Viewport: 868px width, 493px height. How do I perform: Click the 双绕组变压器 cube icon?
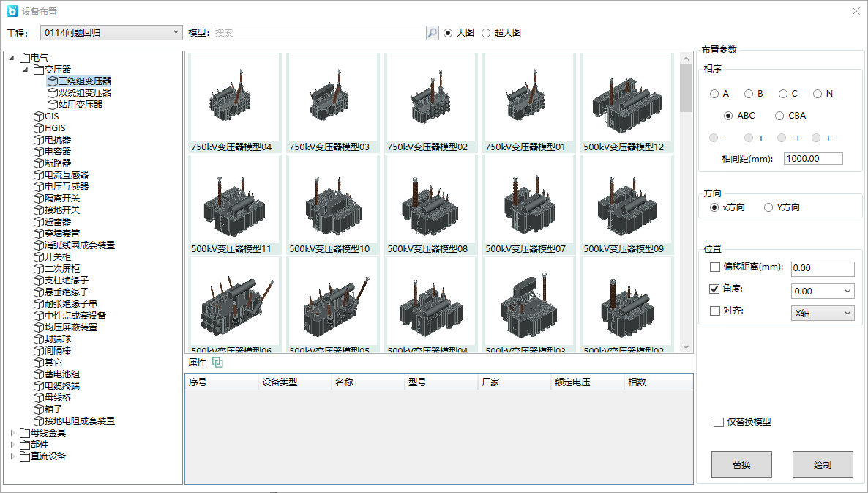click(x=52, y=93)
